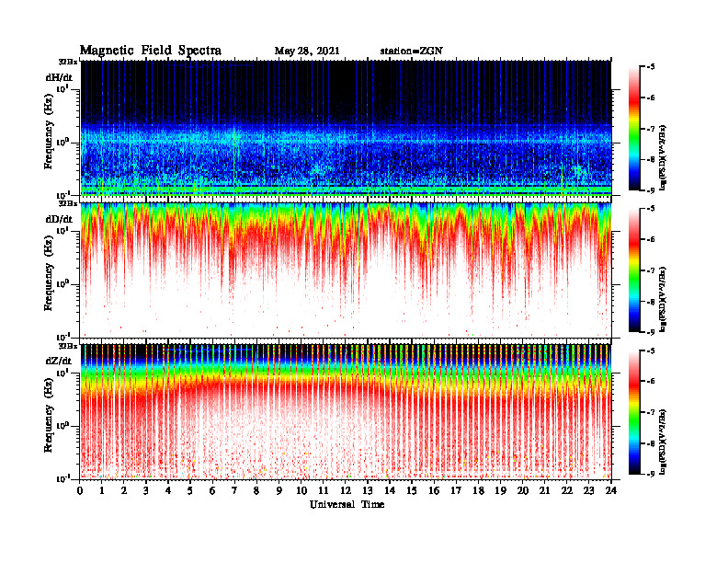The image size is (728, 563).
Task: Click hour 9 on the time axis
Action: 279,491
